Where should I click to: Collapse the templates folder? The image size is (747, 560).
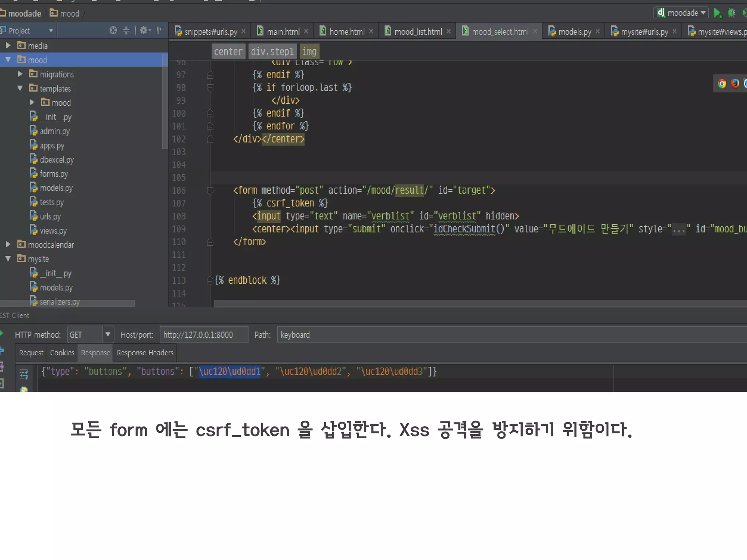pyautogui.click(x=20, y=88)
